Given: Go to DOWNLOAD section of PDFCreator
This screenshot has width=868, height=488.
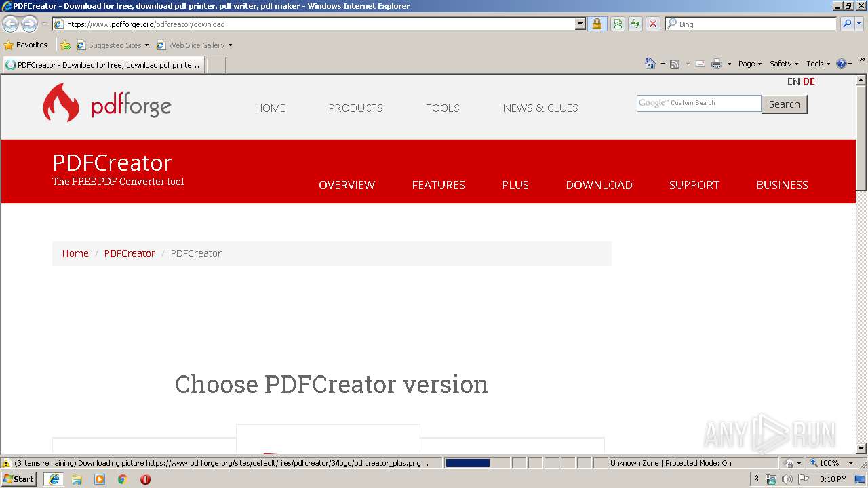Looking at the screenshot, I should [x=599, y=185].
